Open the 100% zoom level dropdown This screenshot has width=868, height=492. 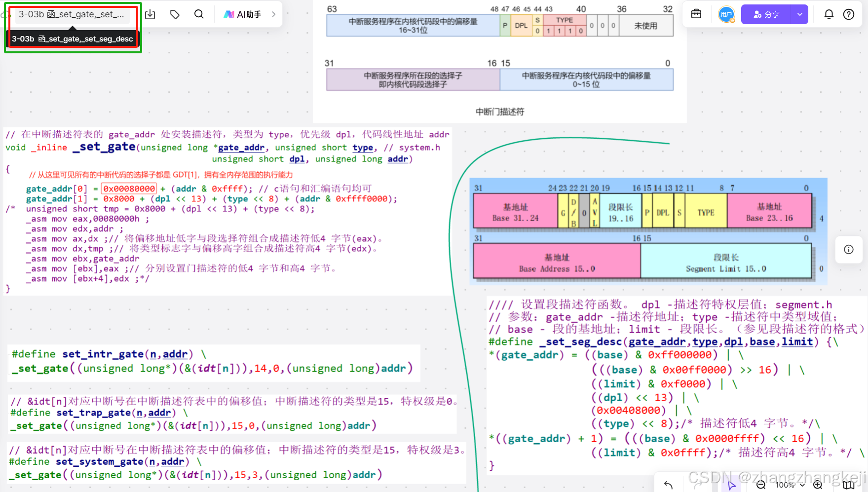[790, 485]
